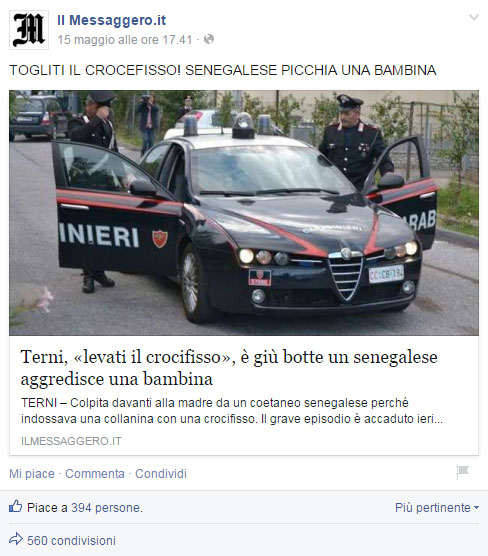Click the thumbs-up likes icon
Image resolution: width=488 pixels, height=556 pixels.
16,506
